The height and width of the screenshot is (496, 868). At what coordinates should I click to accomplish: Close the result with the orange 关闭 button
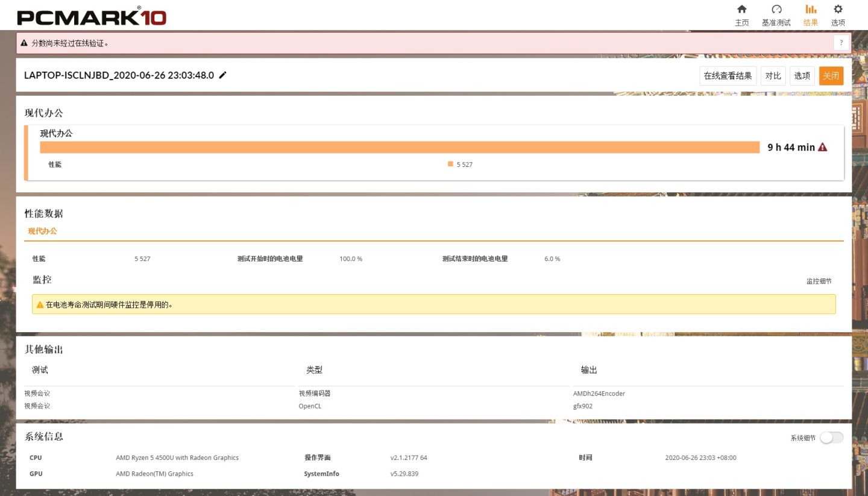(831, 75)
